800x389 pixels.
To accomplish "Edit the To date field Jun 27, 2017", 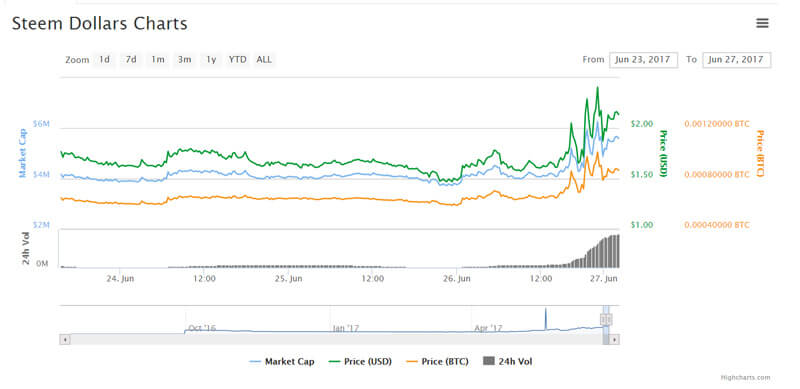I will 736,60.
